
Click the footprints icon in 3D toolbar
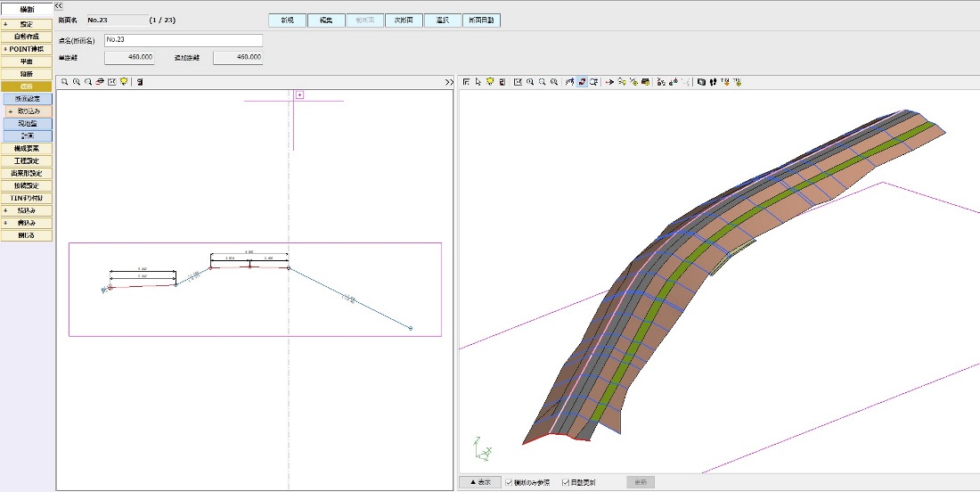tap(713, 82)
